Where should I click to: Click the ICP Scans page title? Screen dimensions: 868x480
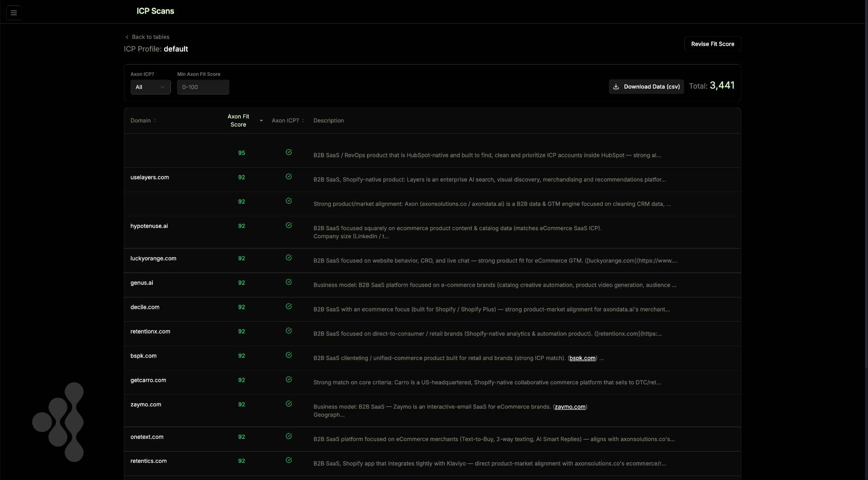tap(156, 11)
